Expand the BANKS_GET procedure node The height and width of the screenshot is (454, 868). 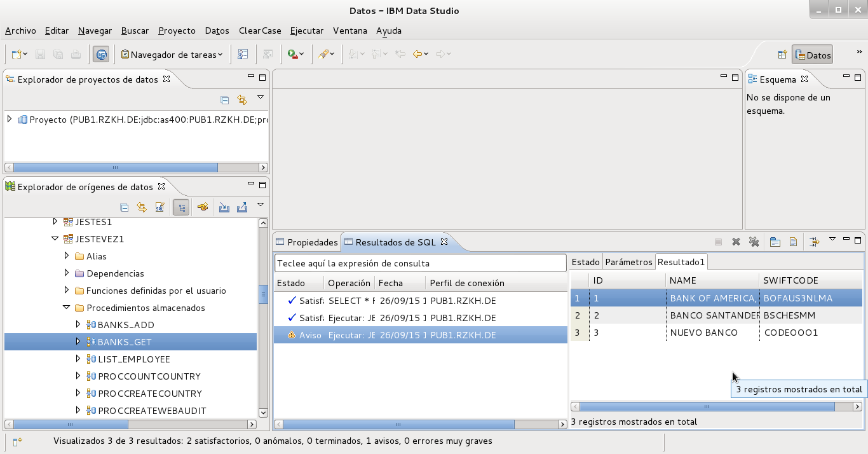pyautogui.click(x=78, y=342)
